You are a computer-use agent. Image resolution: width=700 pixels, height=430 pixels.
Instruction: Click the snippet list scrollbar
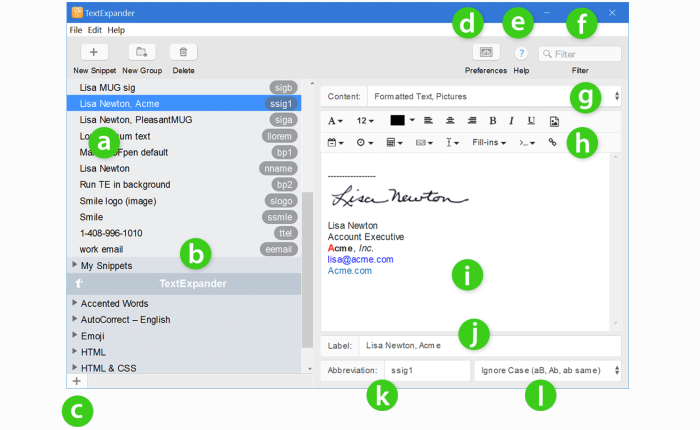pyautogui.click(x=307, y=270)
